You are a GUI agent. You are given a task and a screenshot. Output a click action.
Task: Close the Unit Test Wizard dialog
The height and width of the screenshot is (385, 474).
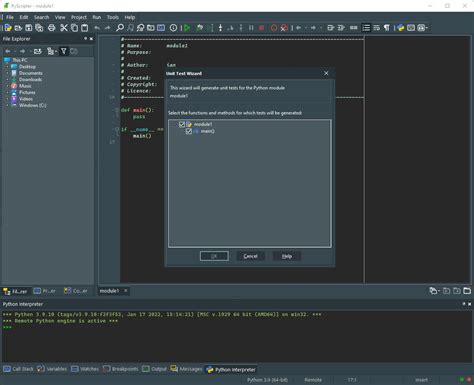pos(326,73)
